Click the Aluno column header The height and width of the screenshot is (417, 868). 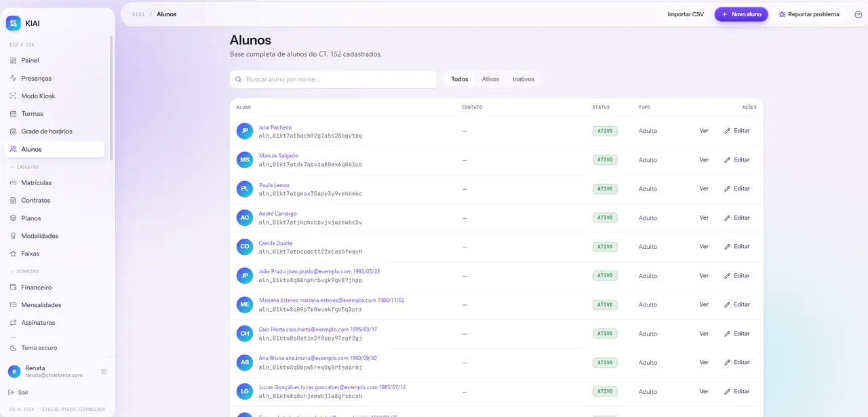(243, 107)
